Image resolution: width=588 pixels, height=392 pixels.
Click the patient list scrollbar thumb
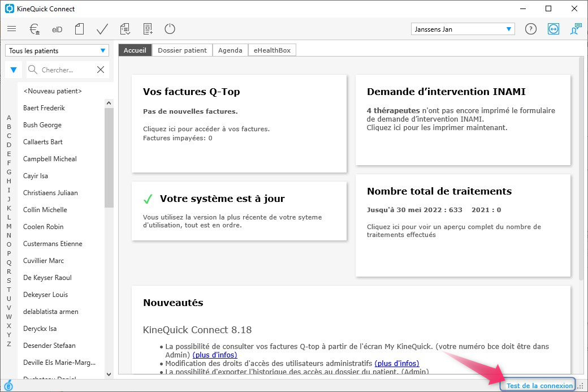pos(109,158)
